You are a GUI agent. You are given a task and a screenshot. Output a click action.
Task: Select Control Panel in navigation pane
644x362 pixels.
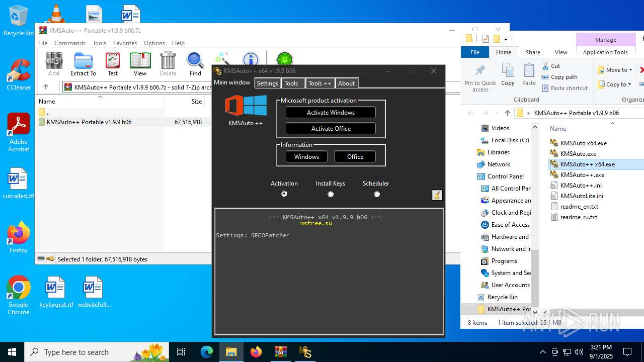(505, 176)
